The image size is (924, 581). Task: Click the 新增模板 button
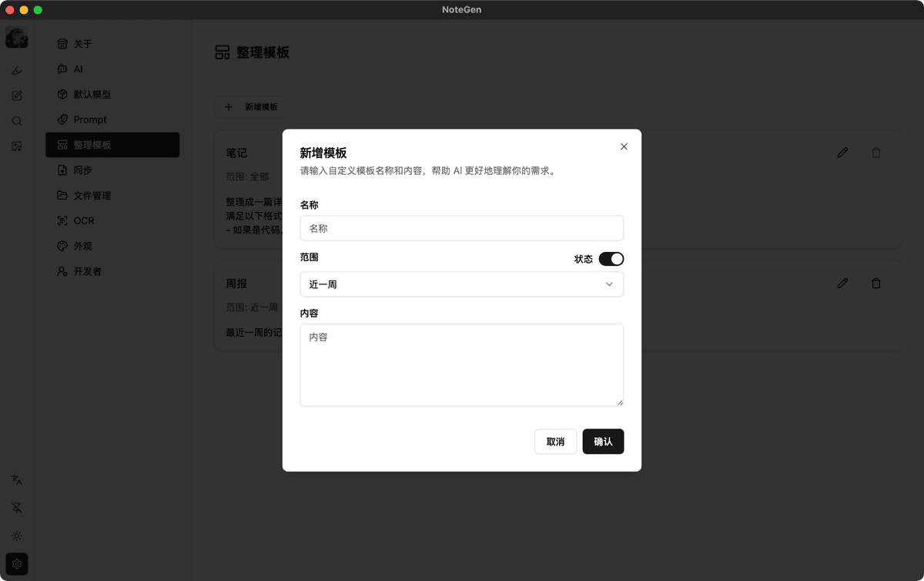[251, 107]
